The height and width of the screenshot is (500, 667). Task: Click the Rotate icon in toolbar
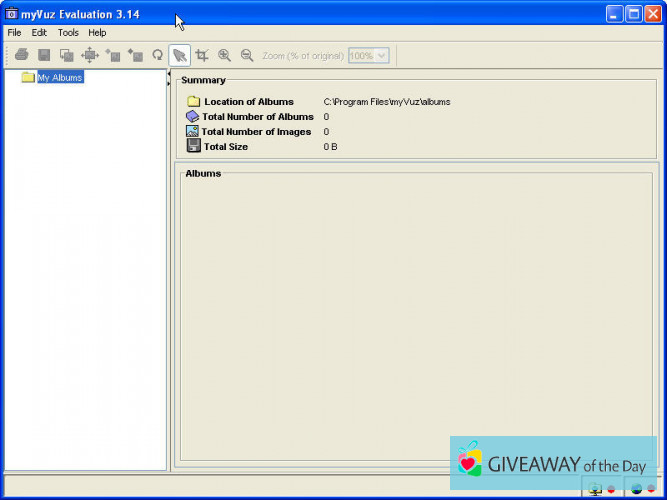click(x=157, y=56)
